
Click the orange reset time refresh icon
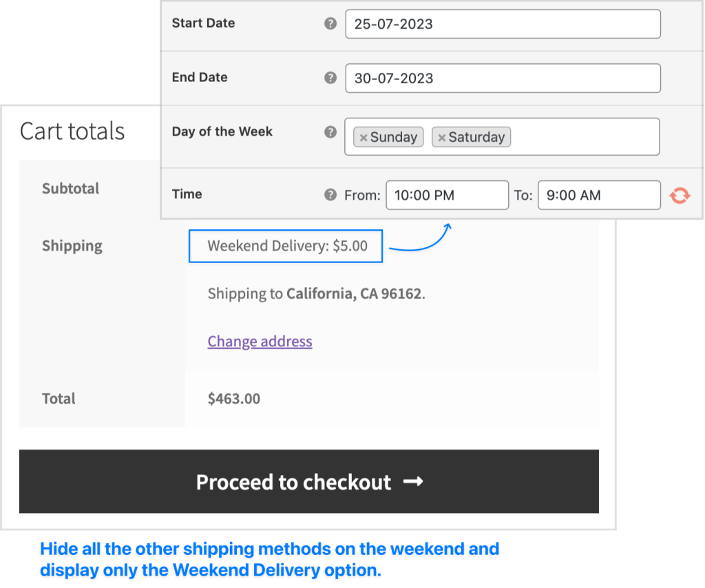680,196
